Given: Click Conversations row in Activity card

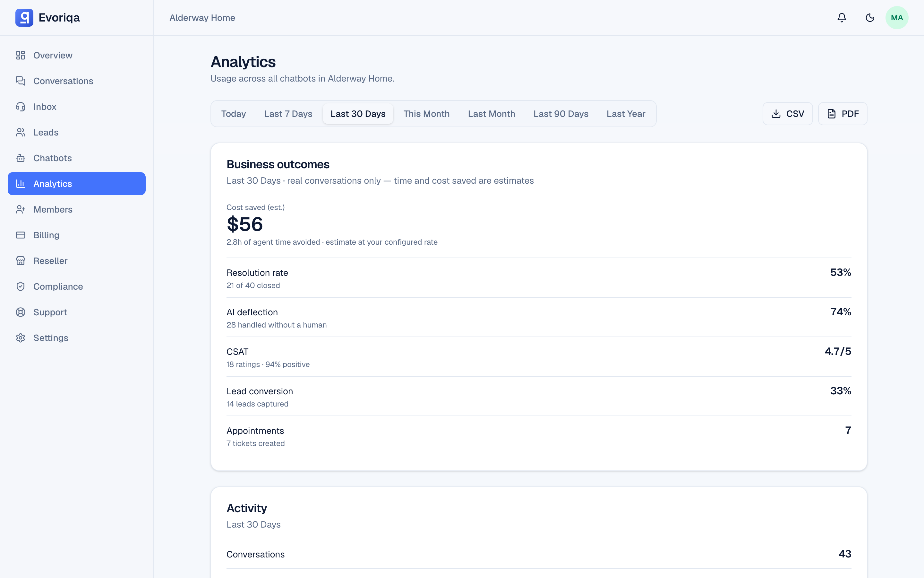Looking at the screenshot, I should (x=539, y=554).
